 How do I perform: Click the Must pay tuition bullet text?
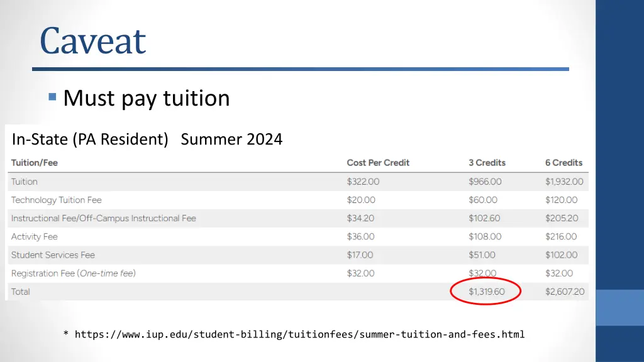[146, 98]
